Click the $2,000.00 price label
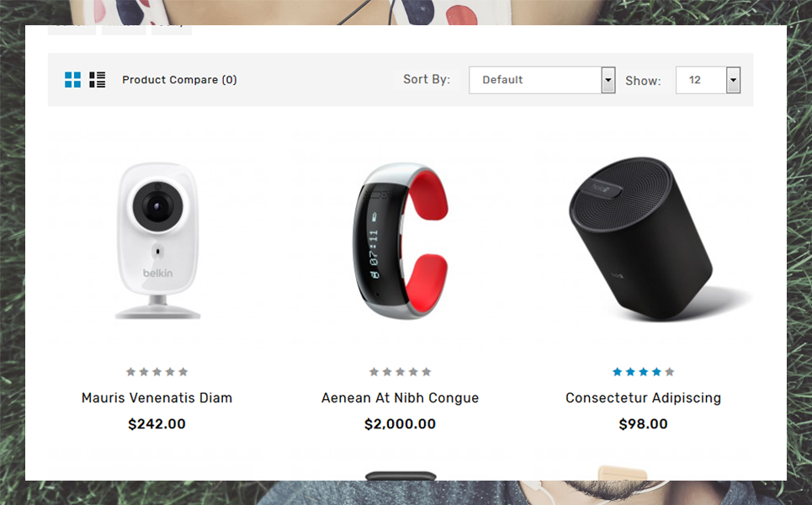Viewport: 812px width, 505px height. 400,424
